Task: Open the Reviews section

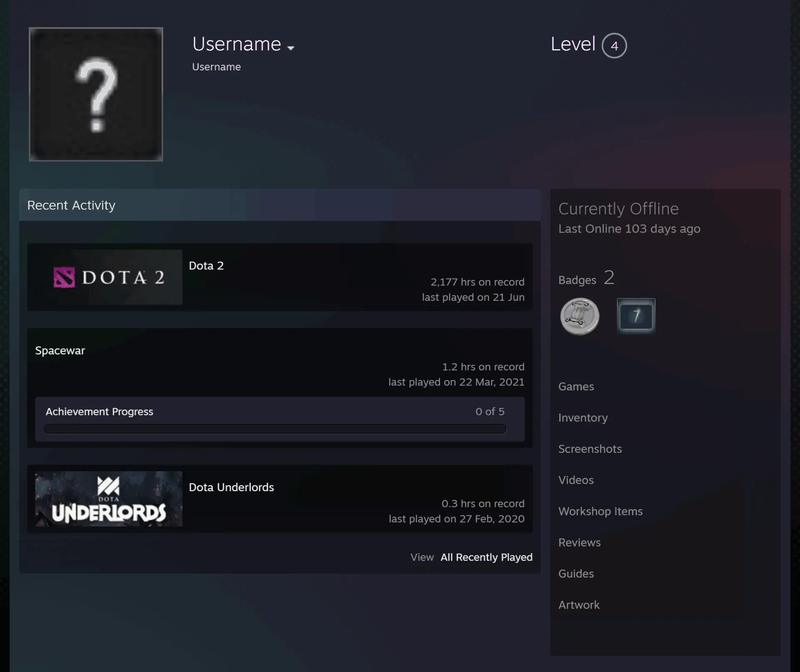Action: pyautogui.click(x=580, y=543)
